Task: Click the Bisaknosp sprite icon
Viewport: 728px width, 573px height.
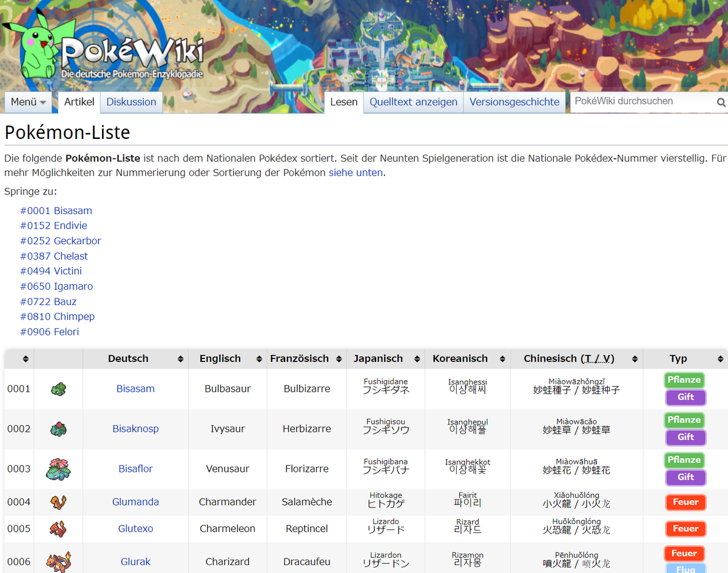Action: coord(59,429)
